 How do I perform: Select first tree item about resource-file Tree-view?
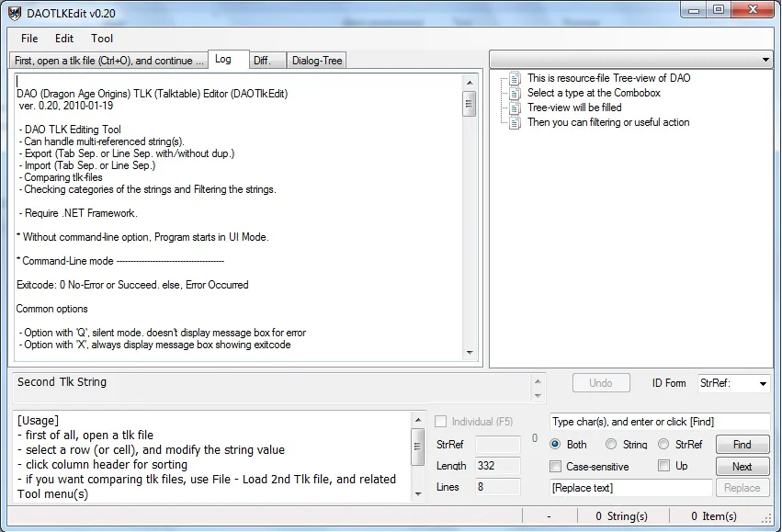tap(608, 78)
